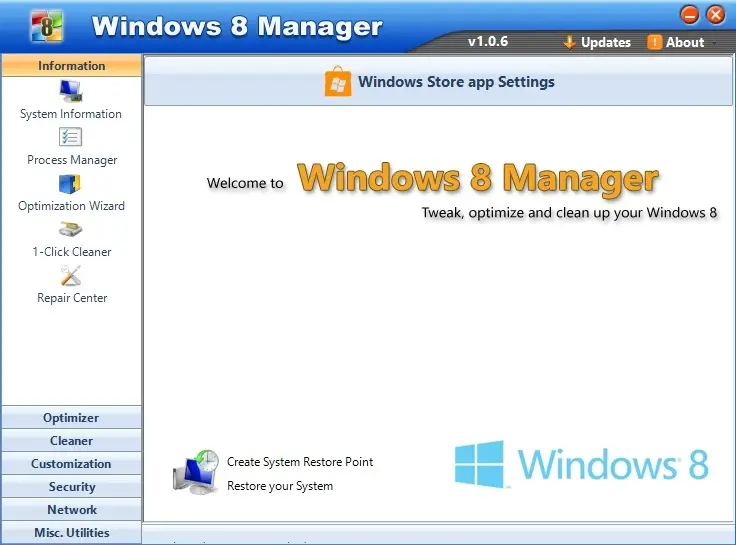Viewport: 736px width, 545px height.
Task: Go to the Network section
Action: 71,510
